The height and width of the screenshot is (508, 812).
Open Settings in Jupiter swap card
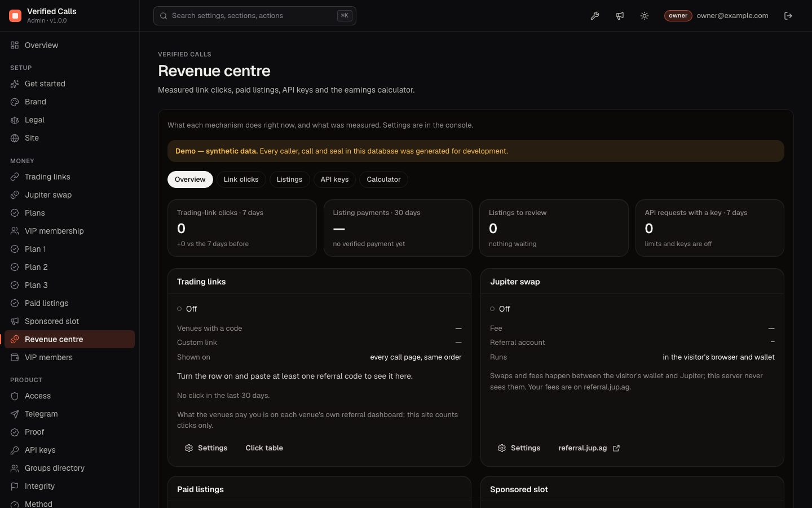point(519,448)
